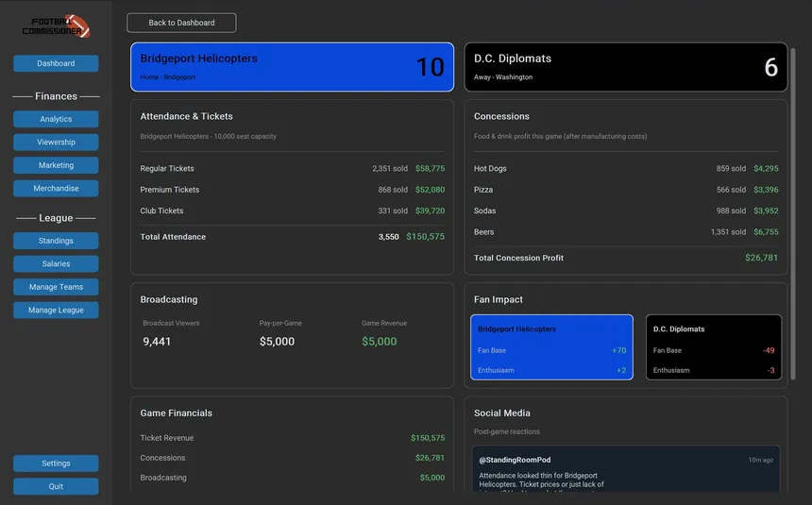This screenshot has height=505, width=812.
Task: Click the Game Financials heading
Action: [x=176, y=412]
